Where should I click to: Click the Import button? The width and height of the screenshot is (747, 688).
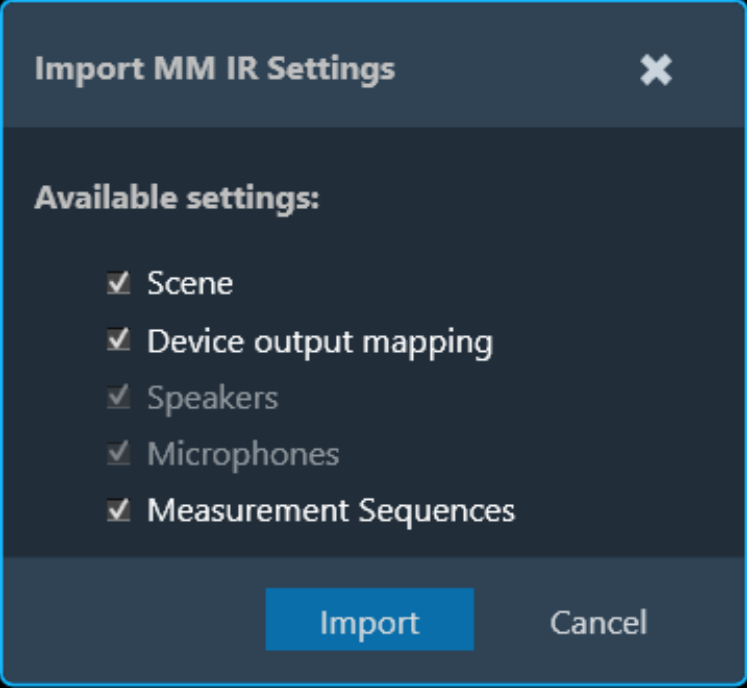click(370, 619)
